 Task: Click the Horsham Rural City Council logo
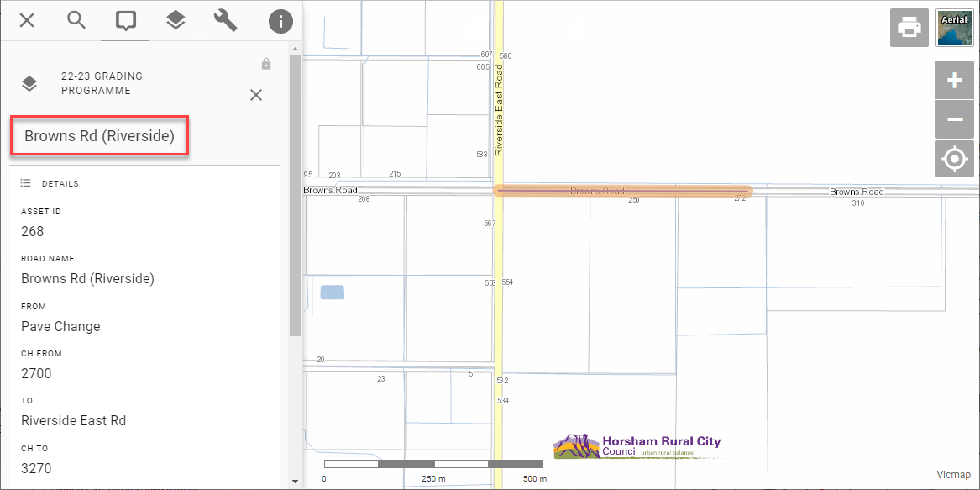point(637,446)
